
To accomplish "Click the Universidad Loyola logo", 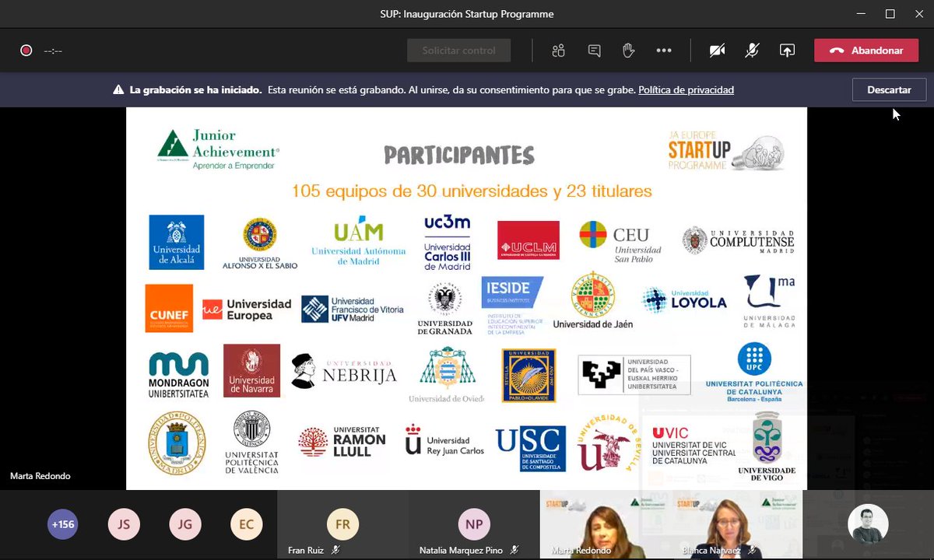I will (x=684, y=301).
